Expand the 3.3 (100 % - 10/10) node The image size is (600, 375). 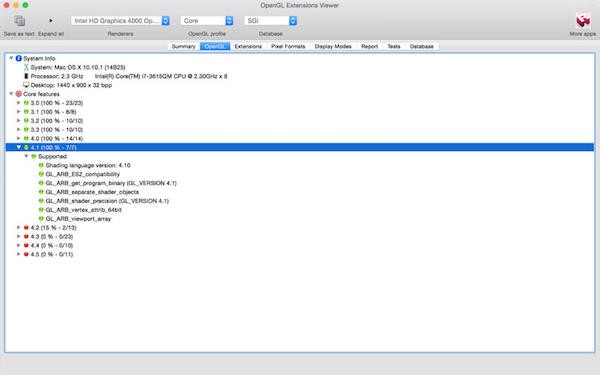[x=18, y=129]
